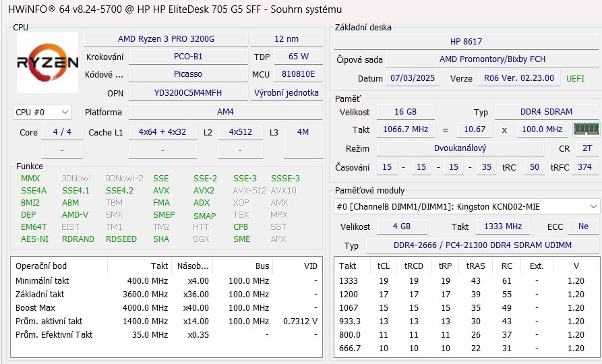Click the MCU value 810810E

(299, 74)
